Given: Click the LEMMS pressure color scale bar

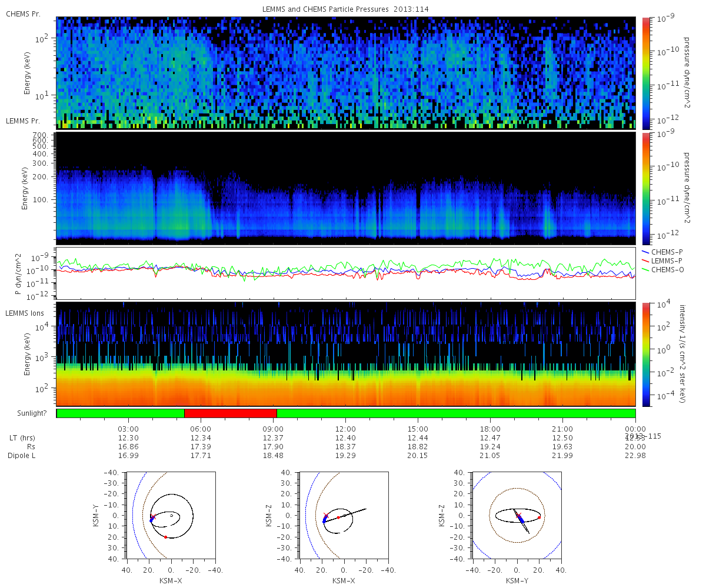Looking at the screenshot, I should coord(645,188).
